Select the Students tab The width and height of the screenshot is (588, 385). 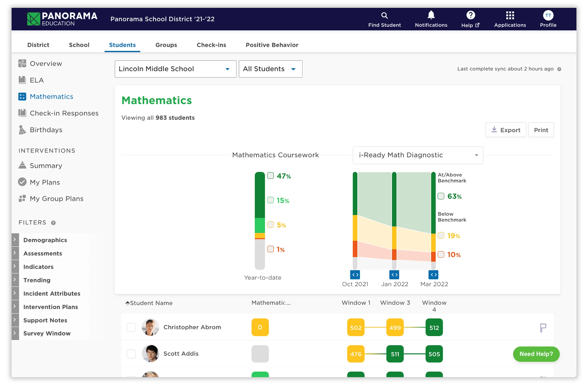tap(122, 45)
